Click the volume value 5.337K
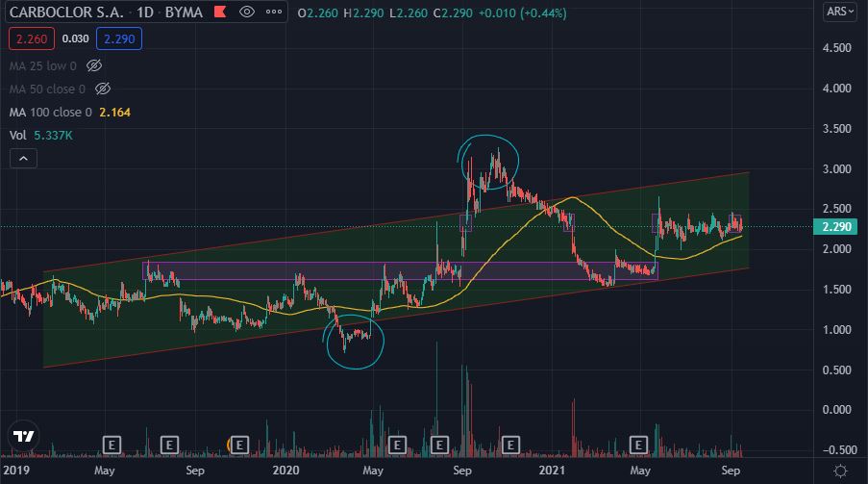 53,136
